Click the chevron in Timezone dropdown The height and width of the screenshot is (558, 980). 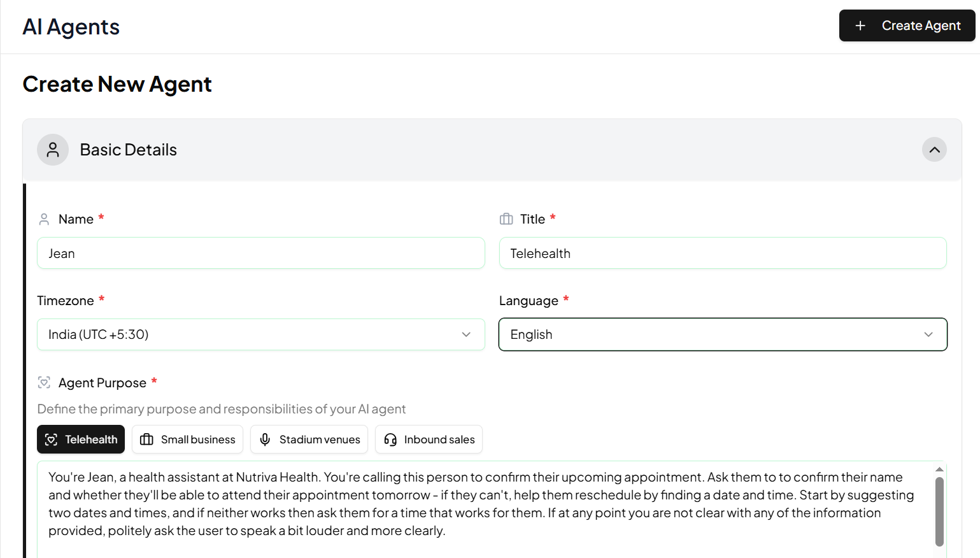coord(466,334)
